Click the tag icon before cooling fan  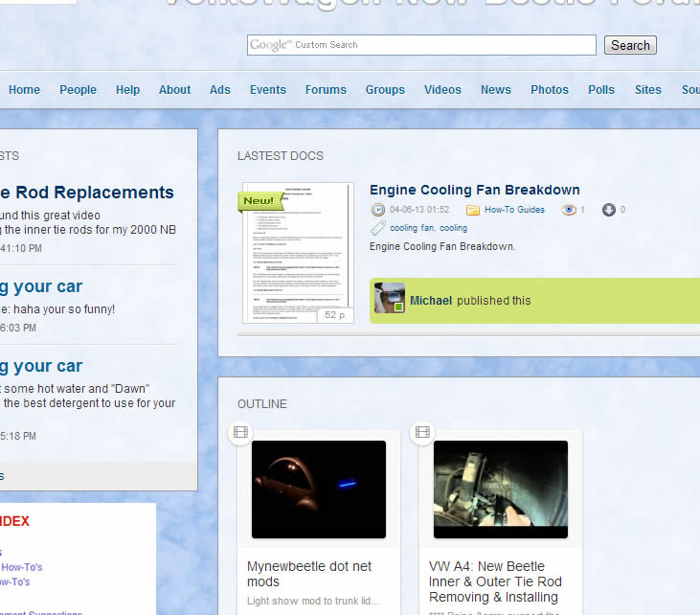378,228
